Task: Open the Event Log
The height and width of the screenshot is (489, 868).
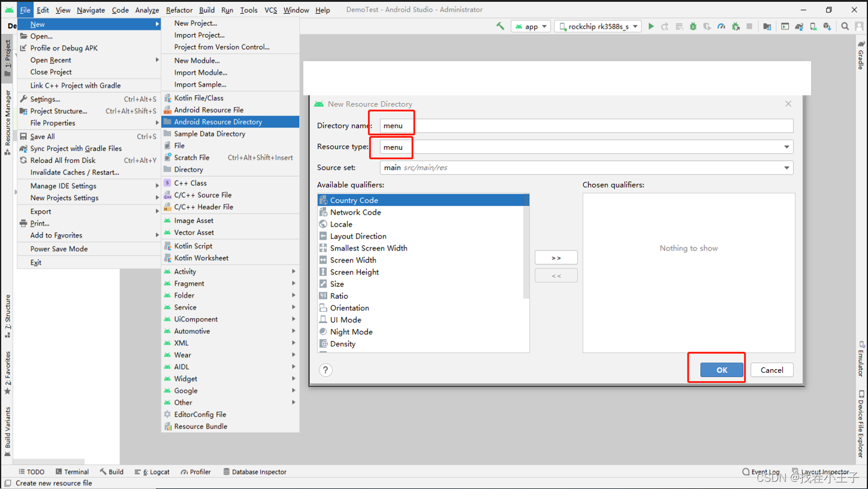Action: 761,472
